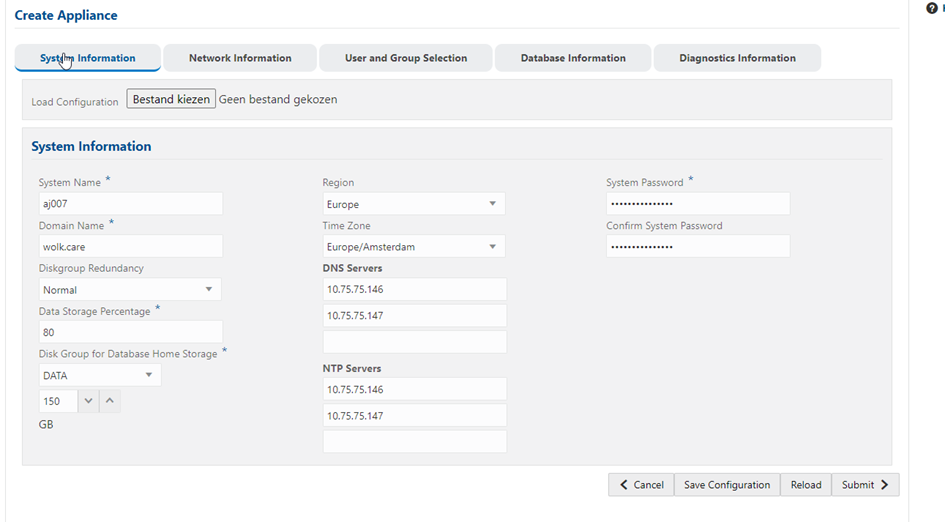This screenshot has width=945, height=522.
Task: Click the help question mark icon
Action: pyautogui.click(x=932, y=8)
